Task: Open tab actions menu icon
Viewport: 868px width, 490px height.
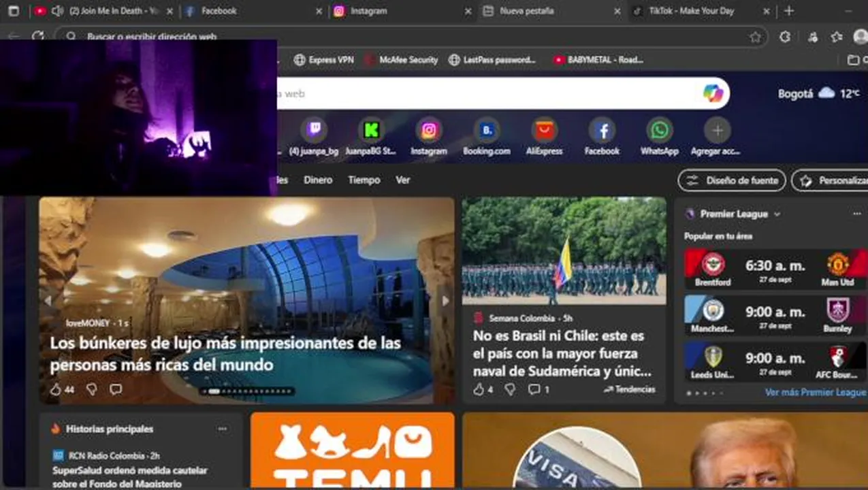Action: [x=14, y=11]
